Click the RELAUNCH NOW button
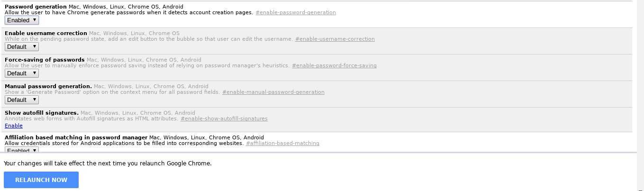Screen dimensions: 644x191 [41, 180]
